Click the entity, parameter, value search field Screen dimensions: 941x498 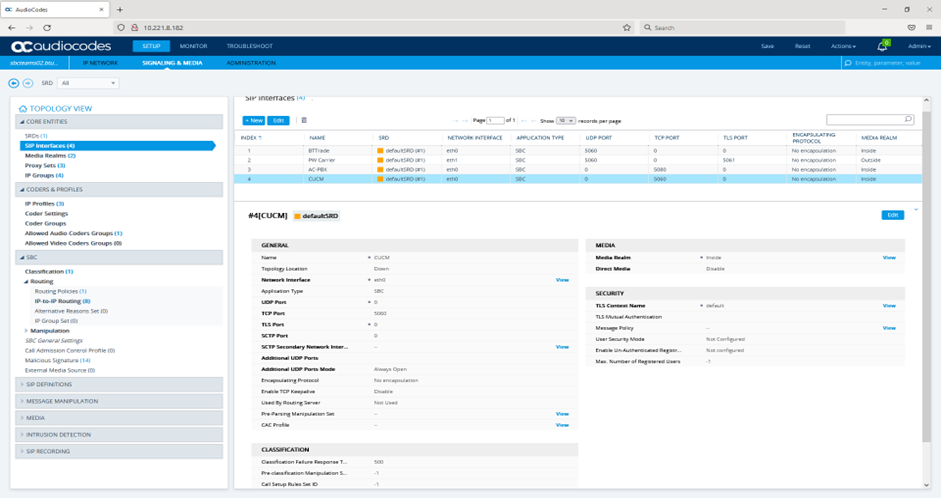(891, 63)
